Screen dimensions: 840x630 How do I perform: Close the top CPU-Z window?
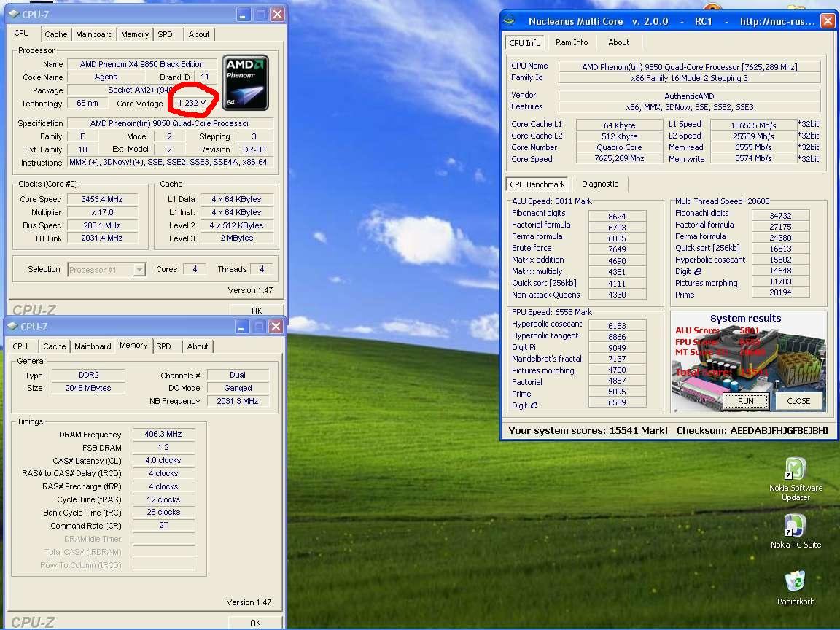pyautogui.click(x=277, y=15)
